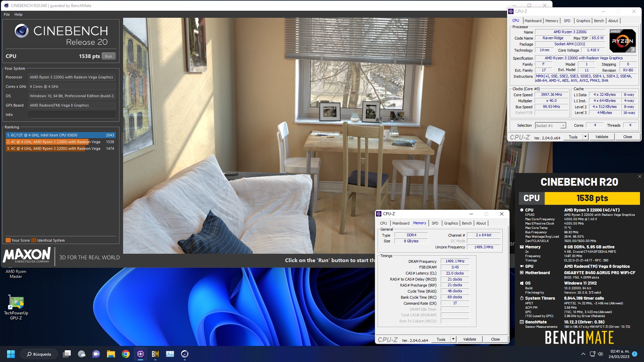This screenshot has width=644, height=362.
Task: Switch to Mainboard tab in upper CPU-Z
Action: tap(533, 21)
